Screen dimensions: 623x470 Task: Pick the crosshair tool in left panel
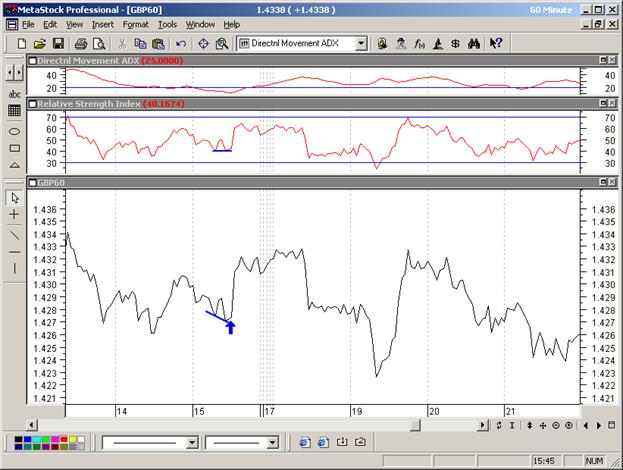coord(15,215)
